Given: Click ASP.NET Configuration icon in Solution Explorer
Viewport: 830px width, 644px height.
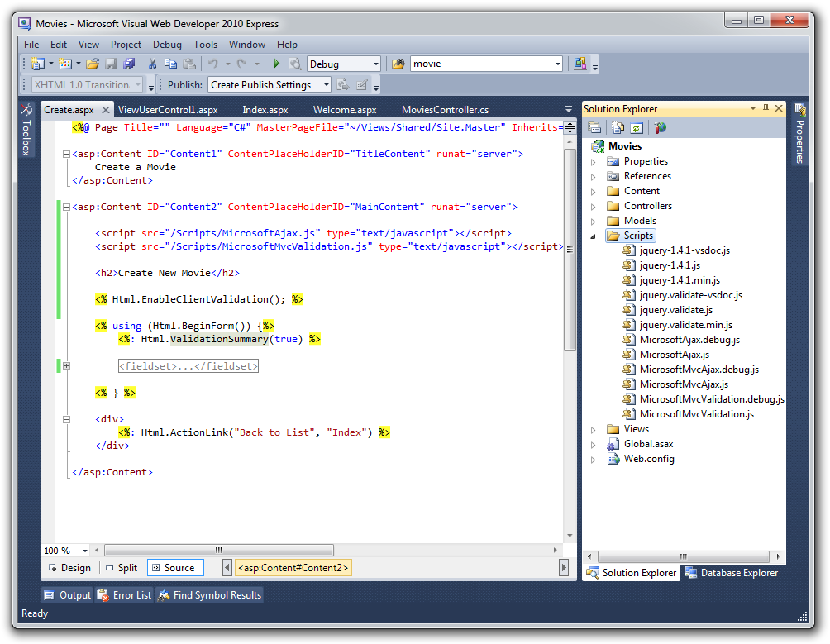Looking at the screenshot, I should (x=660, y=127).
